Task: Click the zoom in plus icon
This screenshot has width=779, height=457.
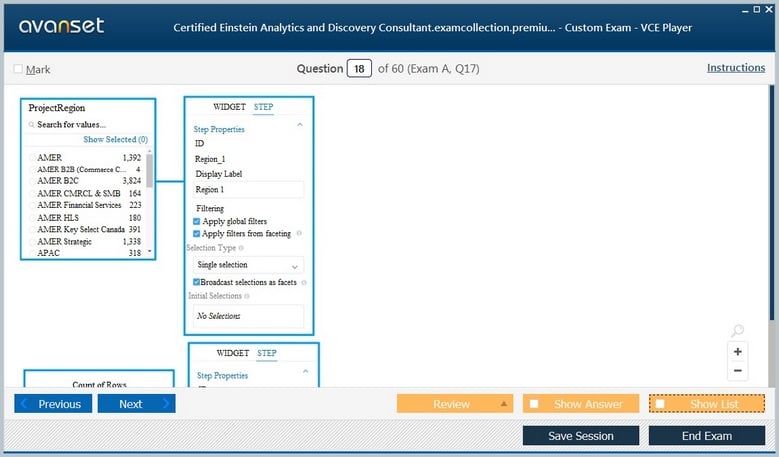Action: (x=737, y=352)
